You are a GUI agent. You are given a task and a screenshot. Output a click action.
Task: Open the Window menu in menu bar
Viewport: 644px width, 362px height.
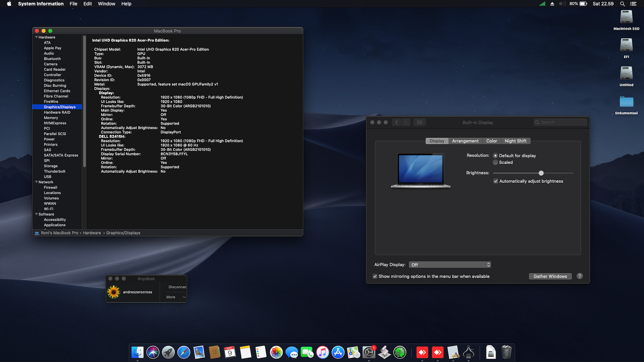coord(107,4)
